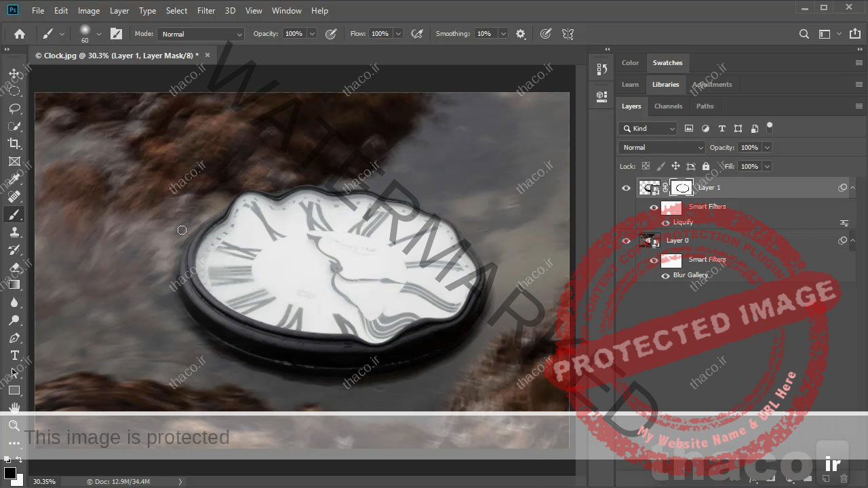Toggle the layer filtering switch

coord(770,127)
